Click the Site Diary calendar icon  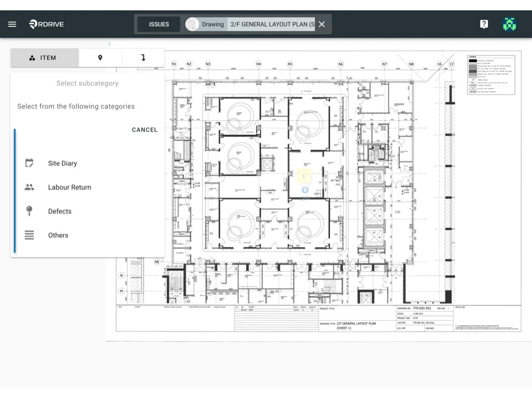pyautogui.click(x=30, y=163)
